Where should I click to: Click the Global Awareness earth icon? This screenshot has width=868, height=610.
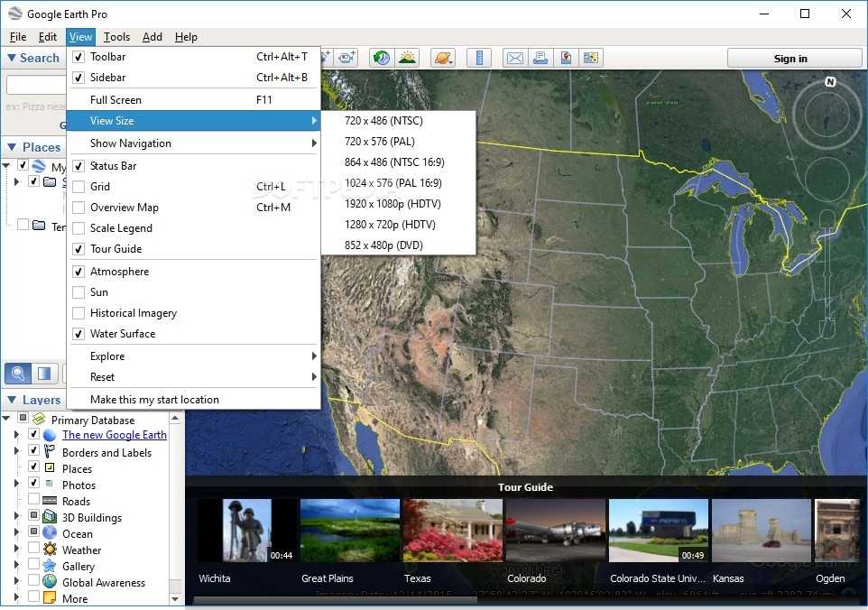50,581
